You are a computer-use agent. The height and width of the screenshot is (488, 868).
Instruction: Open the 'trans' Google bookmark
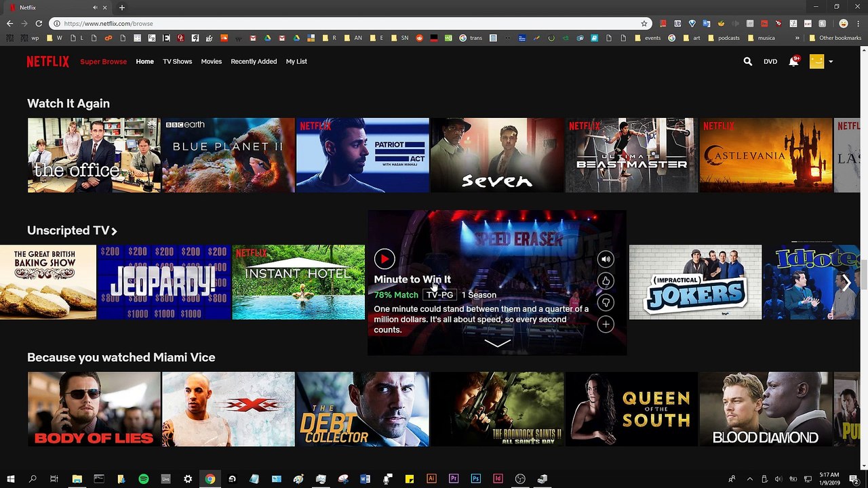click(x=471, y=38)
